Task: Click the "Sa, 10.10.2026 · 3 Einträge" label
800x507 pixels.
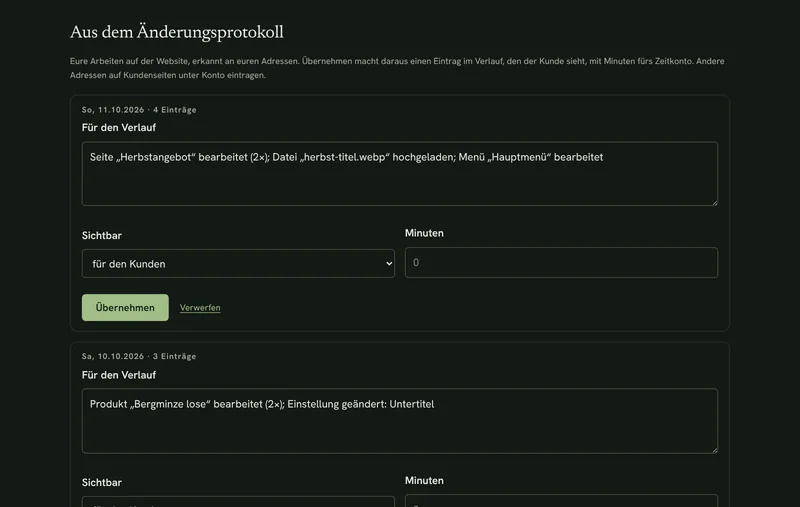Action: (139, 357)
